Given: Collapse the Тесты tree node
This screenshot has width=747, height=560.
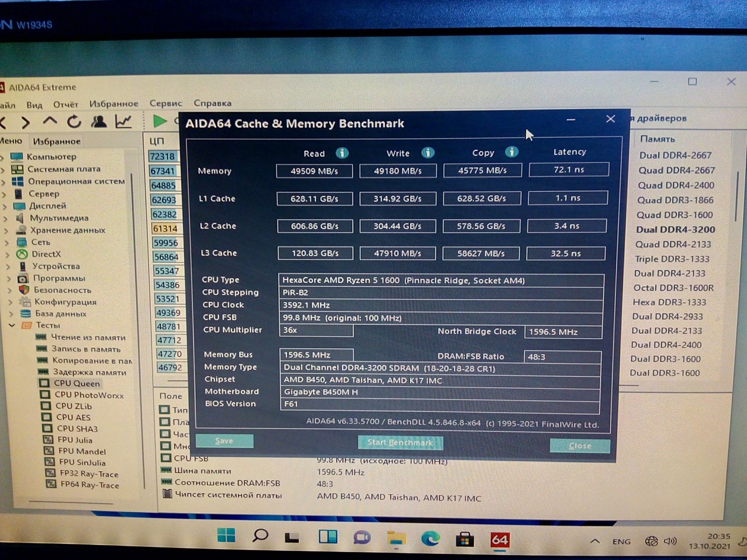Looking at the screenshot, I should 12,325.
